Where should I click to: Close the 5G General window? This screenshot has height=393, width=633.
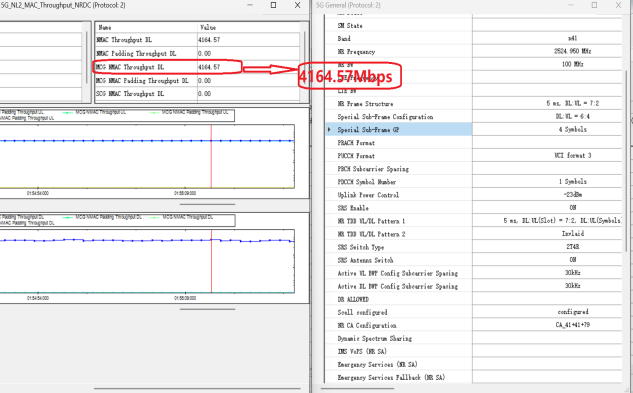[x=618, y=5]
